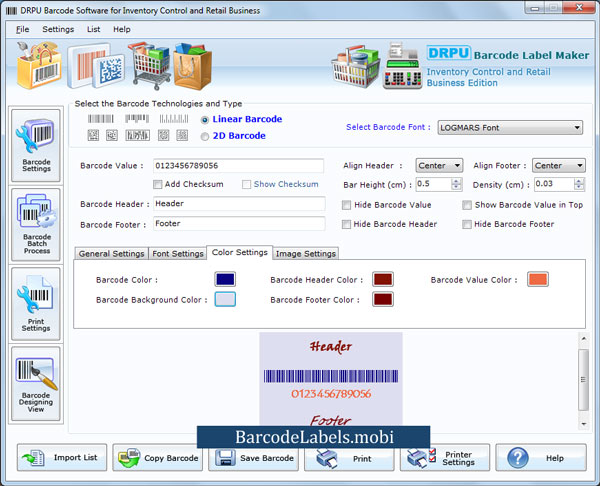Screen dimensions: 600x486
Task: Open Align Footer dropdown
Action: (558, 166)
